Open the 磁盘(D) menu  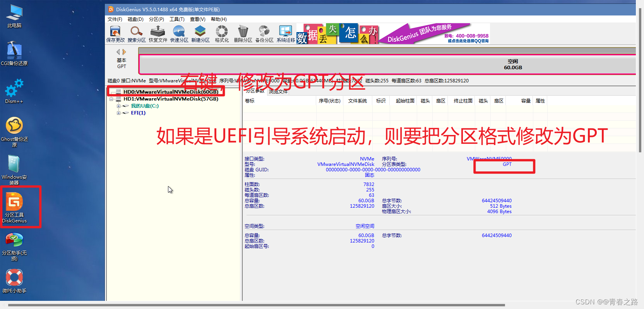pos(135,19)
